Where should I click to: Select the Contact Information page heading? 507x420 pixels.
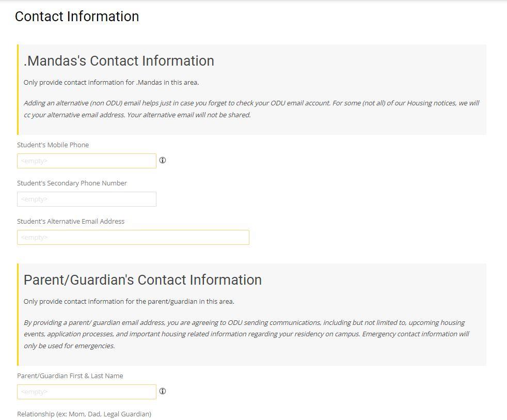tap(77, 17)
